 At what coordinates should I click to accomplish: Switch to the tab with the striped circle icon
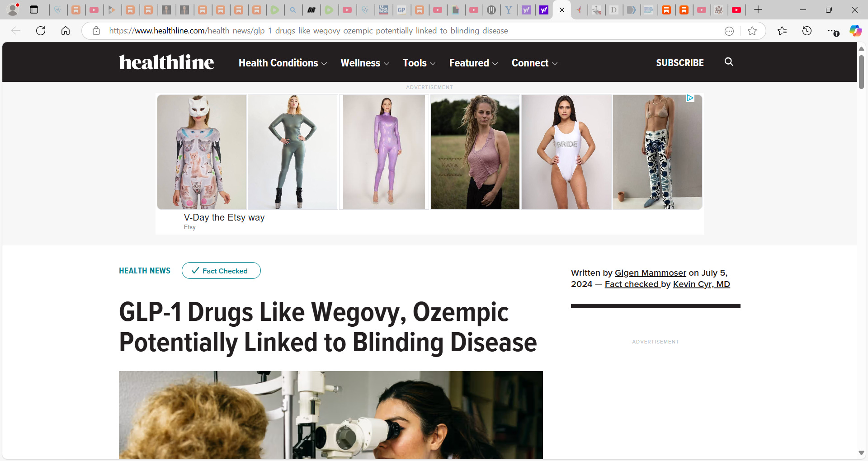pos(491,9)
